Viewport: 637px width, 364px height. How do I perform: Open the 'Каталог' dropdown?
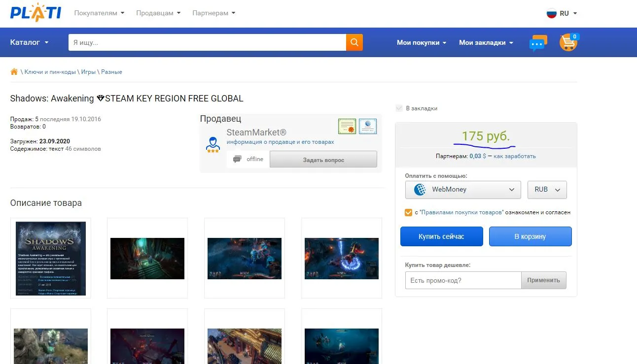tap(30, 42)
